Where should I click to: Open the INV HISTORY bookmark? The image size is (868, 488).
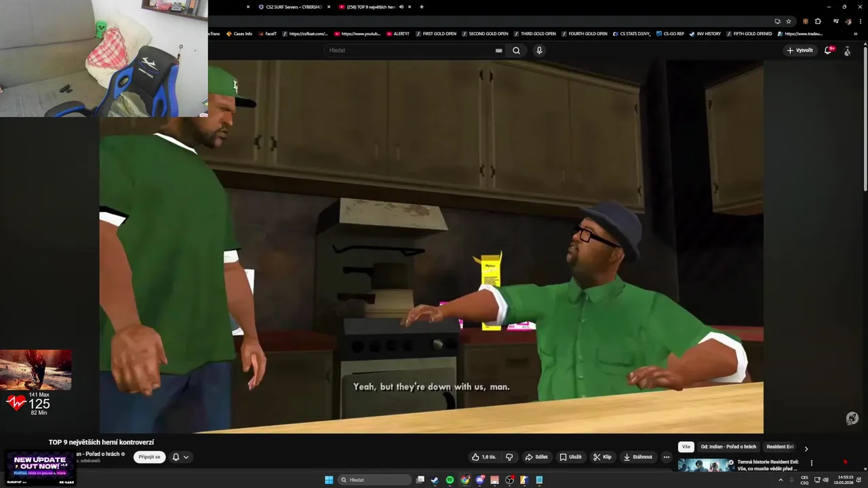click(705, 34)
